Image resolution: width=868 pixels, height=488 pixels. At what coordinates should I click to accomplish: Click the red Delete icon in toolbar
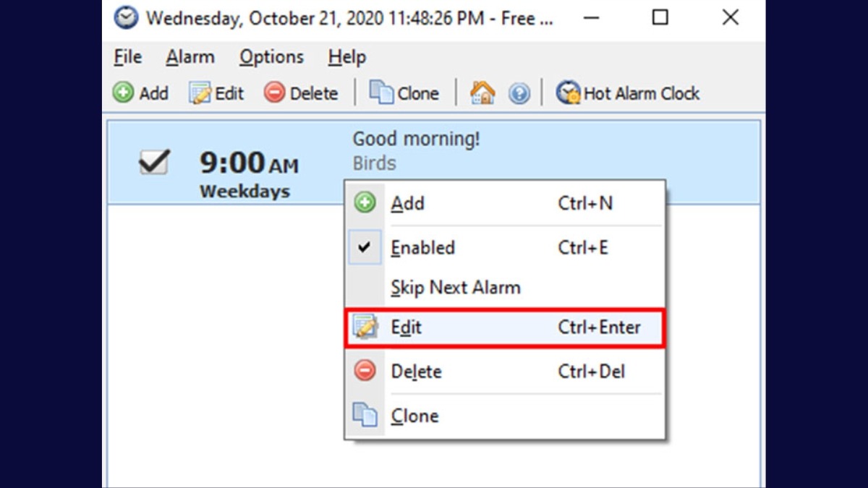(x=274, y=93)
